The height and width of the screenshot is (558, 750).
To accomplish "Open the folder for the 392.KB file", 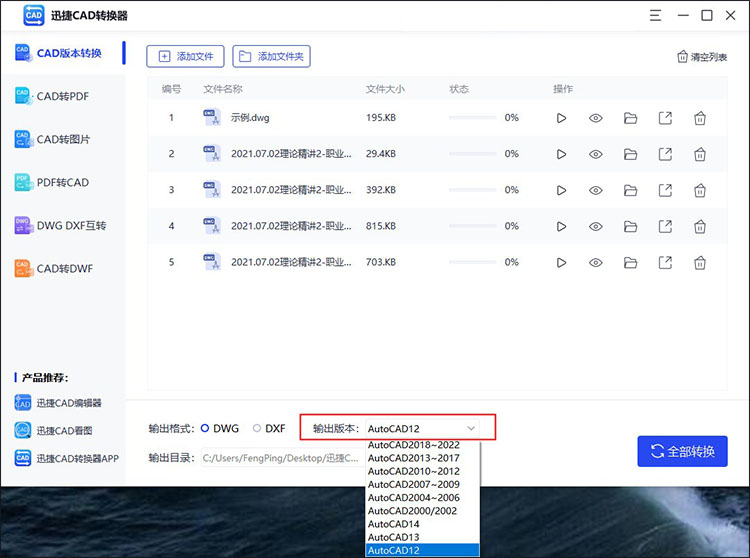I will pyautogui.click(x=630, y=190).
